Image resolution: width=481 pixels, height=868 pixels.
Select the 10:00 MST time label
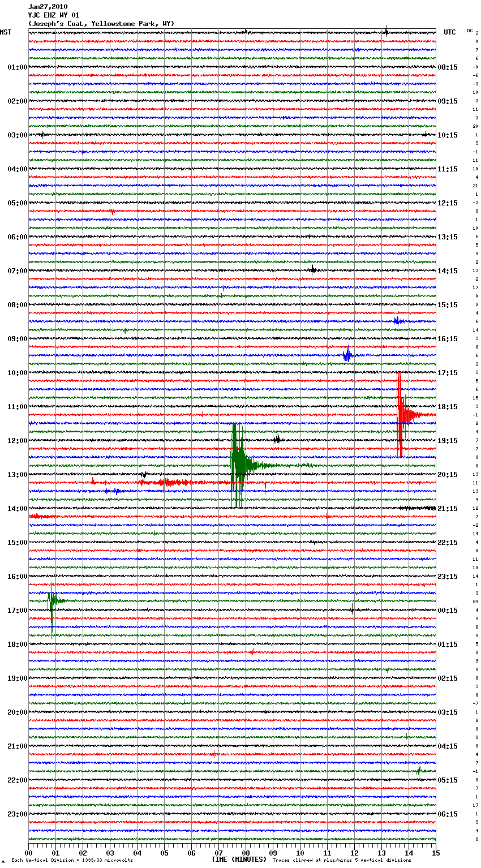tap(17, 373)
